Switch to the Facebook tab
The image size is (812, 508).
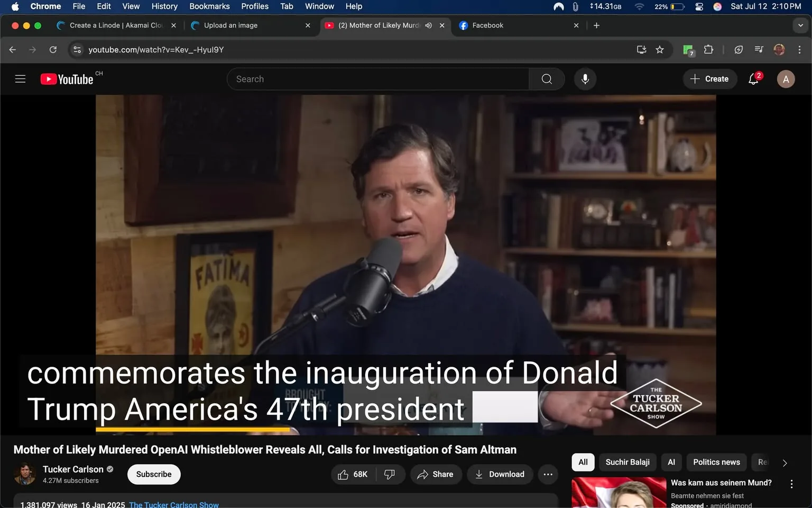(487, 25)
